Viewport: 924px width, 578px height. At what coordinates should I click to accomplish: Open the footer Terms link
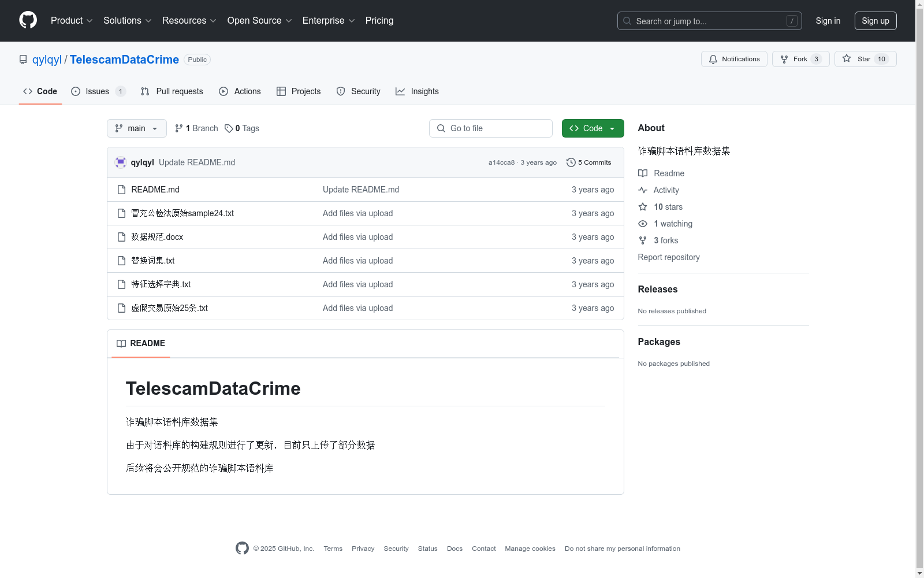[333, 549]
